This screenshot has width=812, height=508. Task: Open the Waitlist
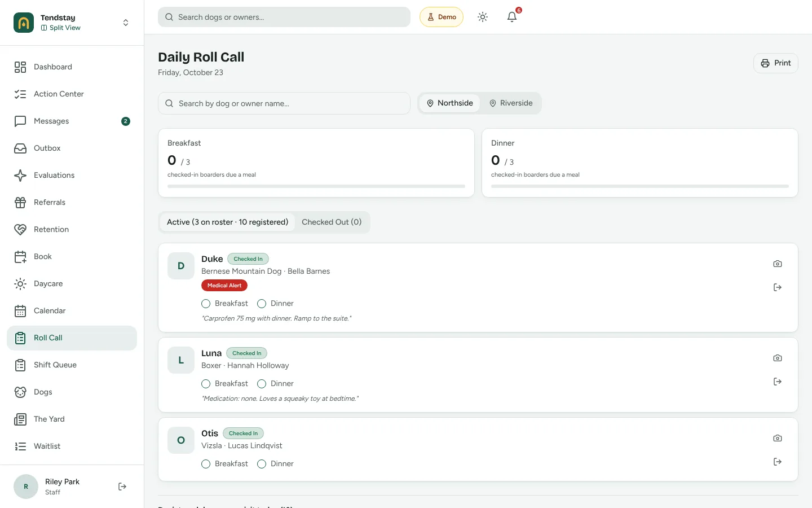pyautogui.click(x=72, y=446)
